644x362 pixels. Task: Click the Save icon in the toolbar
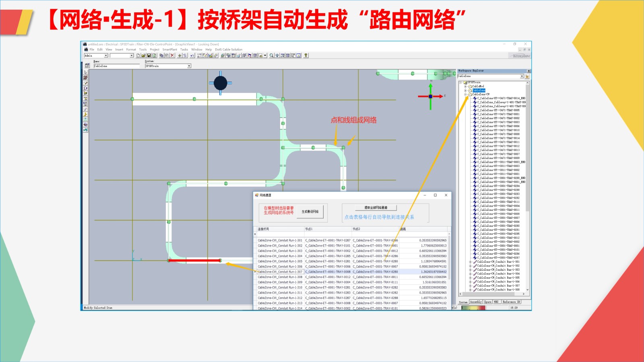pyautogui.click(x=149, y=56)
